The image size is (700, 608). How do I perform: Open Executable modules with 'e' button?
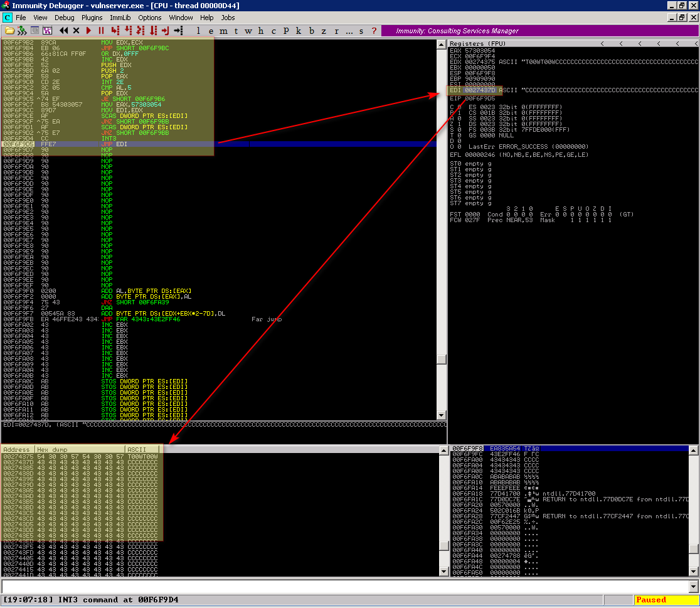click(x=211, y=31)
